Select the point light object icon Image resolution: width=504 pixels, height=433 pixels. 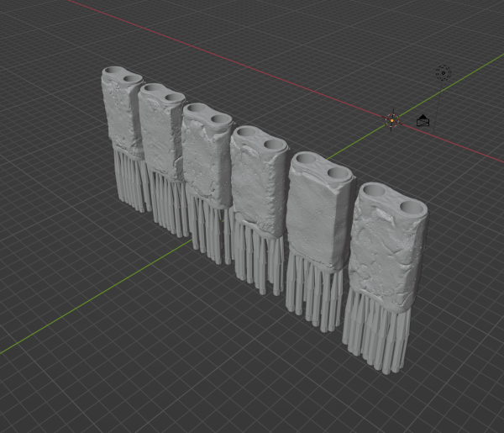coord(443,73)
